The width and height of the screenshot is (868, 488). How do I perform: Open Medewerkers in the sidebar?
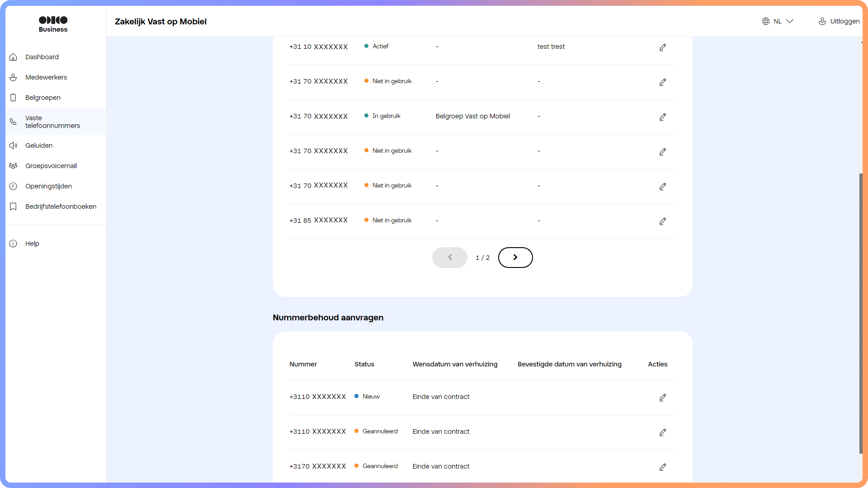[46, 77]
